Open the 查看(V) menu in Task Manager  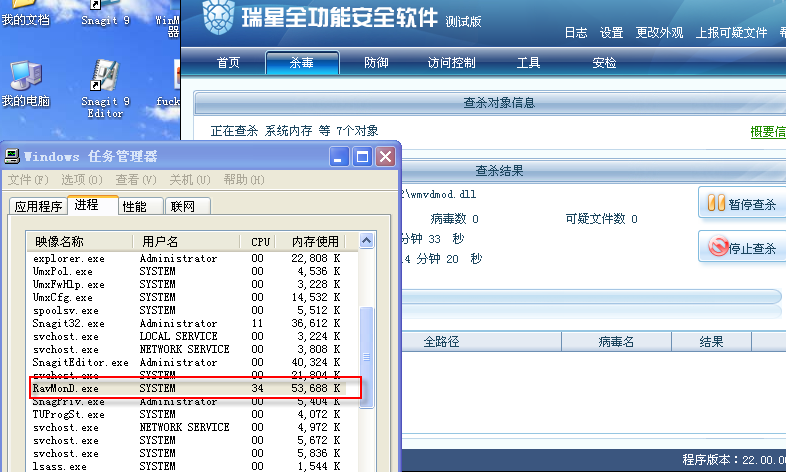(136, 179)
